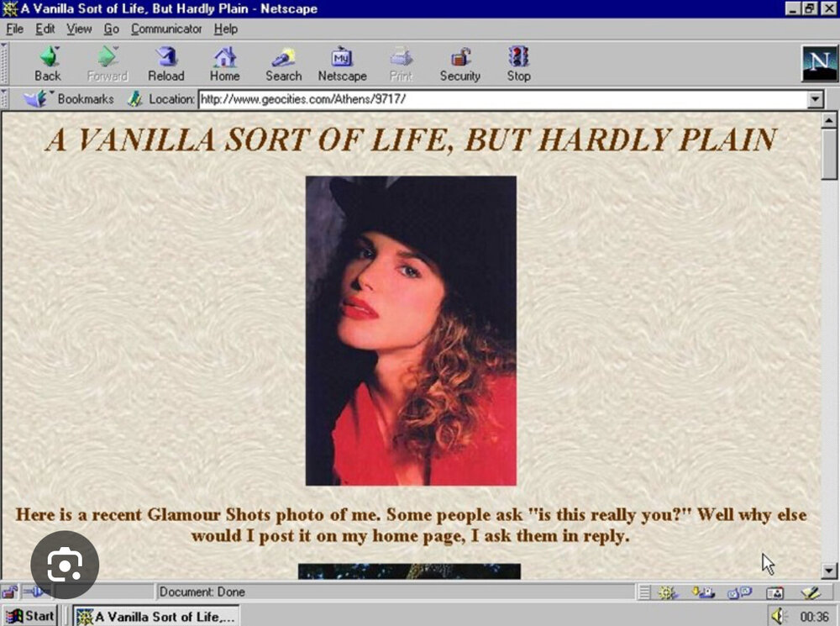This screenshot has width=840, height=626.
Task: Go to Home via toolbar icon
Action: (224, 63)
